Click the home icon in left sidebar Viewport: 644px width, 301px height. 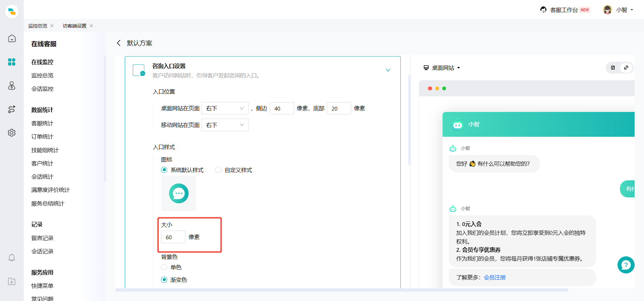[12, 38]
